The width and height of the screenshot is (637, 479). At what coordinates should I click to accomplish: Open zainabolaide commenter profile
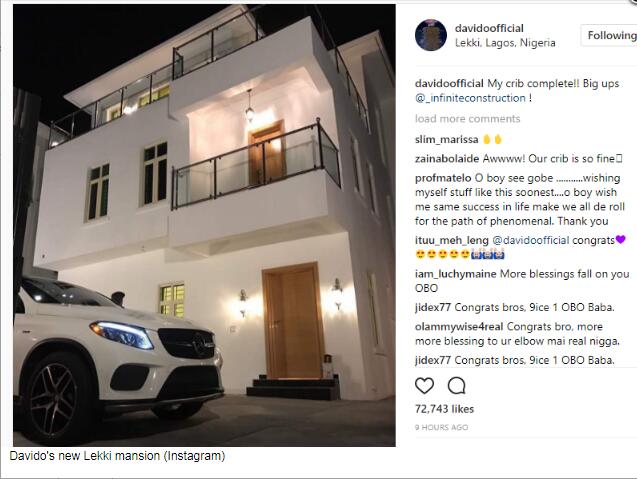(x=447, y=159)
